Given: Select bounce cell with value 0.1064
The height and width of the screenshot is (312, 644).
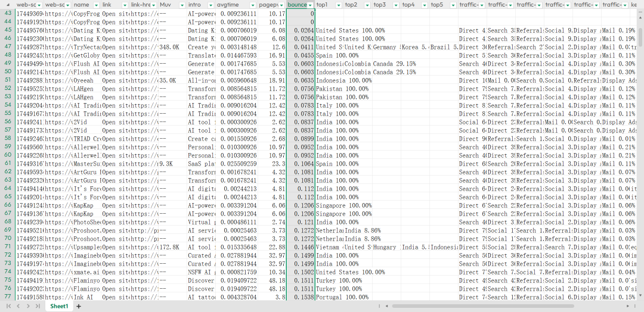Looking at the screenshot, I should tap(301, 164).
